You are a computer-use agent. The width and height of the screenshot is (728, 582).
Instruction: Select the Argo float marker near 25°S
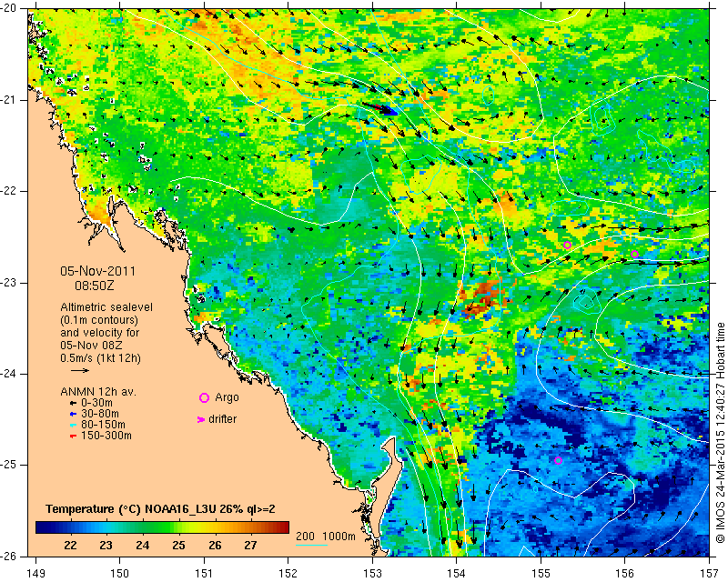coord(559,461)
